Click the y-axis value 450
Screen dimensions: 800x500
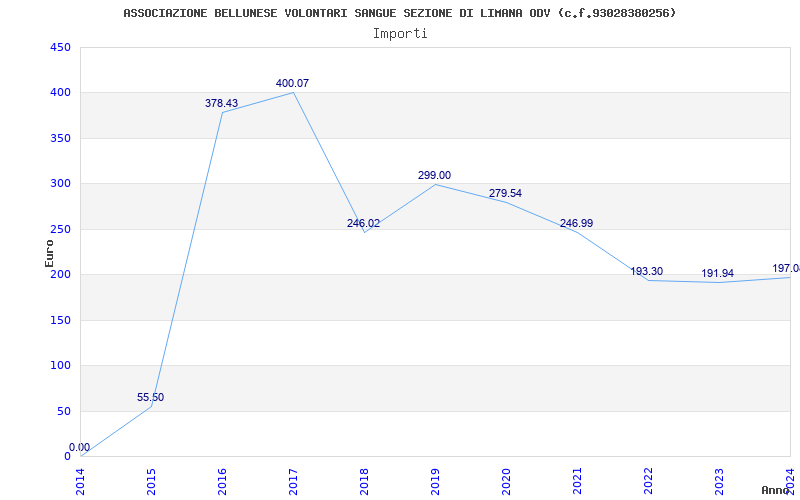point(60,47)
